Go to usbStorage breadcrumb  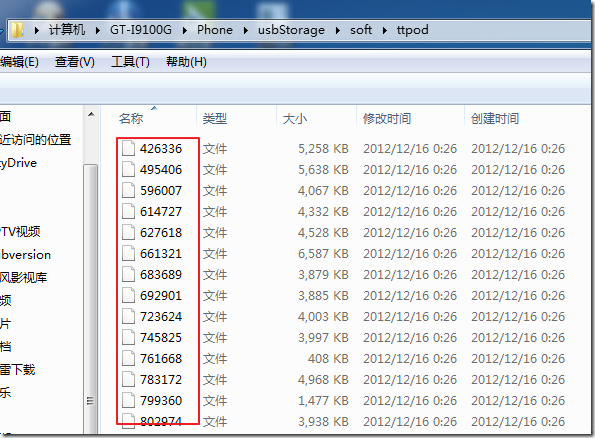pos(291,30)
